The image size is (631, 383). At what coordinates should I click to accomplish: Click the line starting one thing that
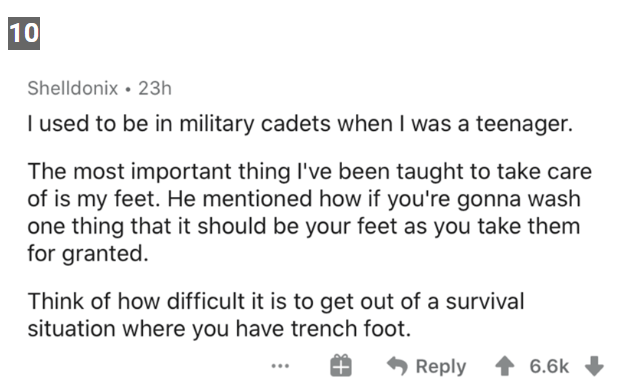click(x=304, y=226)
